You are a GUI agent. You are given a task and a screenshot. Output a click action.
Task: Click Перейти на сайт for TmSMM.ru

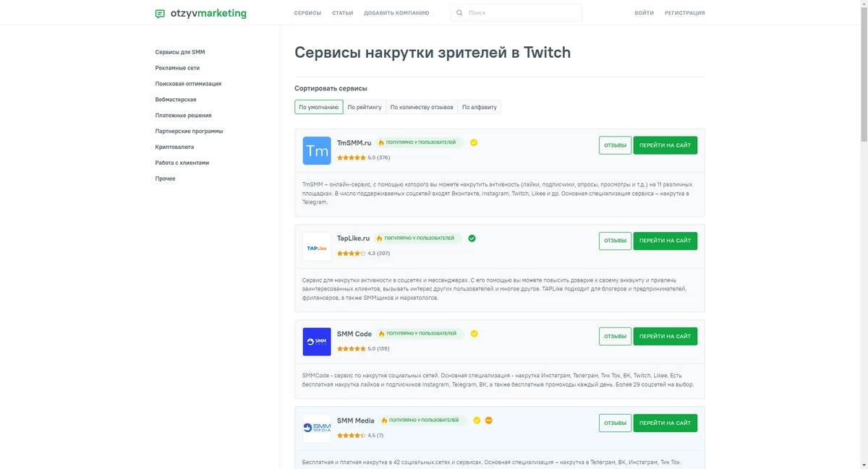(665, 145)
